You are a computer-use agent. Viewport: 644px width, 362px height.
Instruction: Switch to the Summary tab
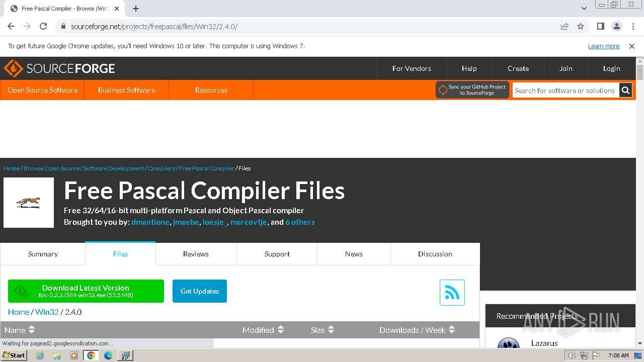click(x=43, y=254)
